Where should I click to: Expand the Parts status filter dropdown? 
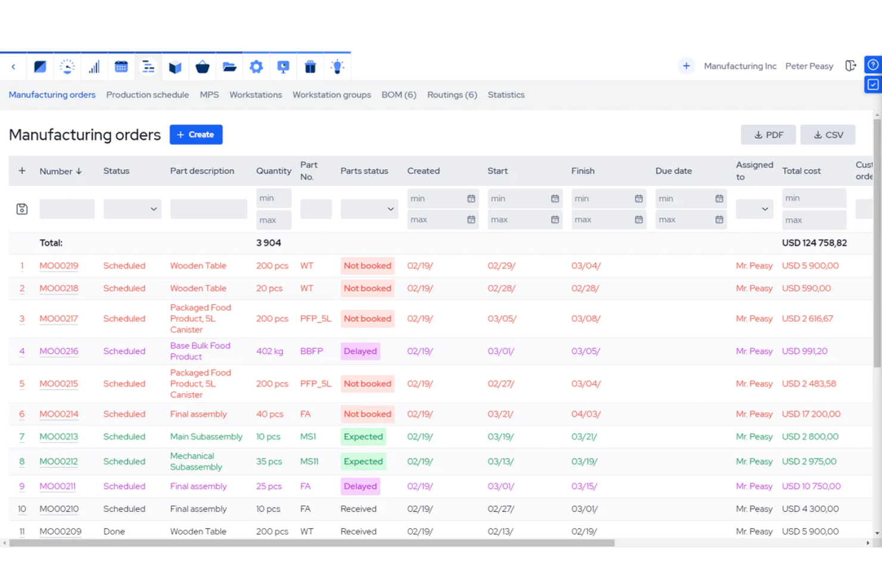[369, 209]
